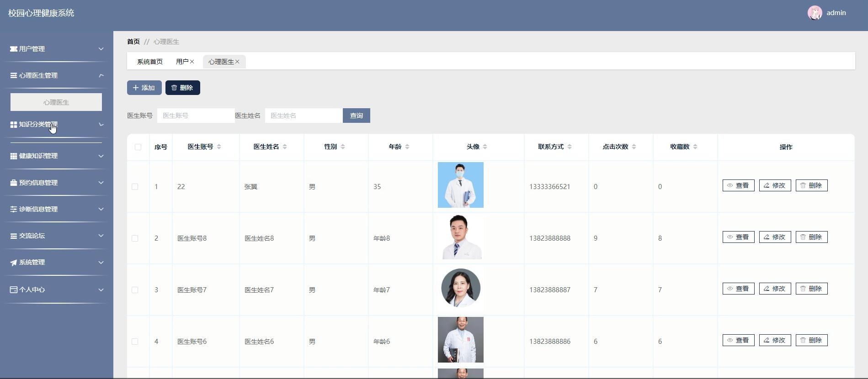Check the row for 医生账号7
This screenshot has height=379, width=868.
(x=135, y=290)
